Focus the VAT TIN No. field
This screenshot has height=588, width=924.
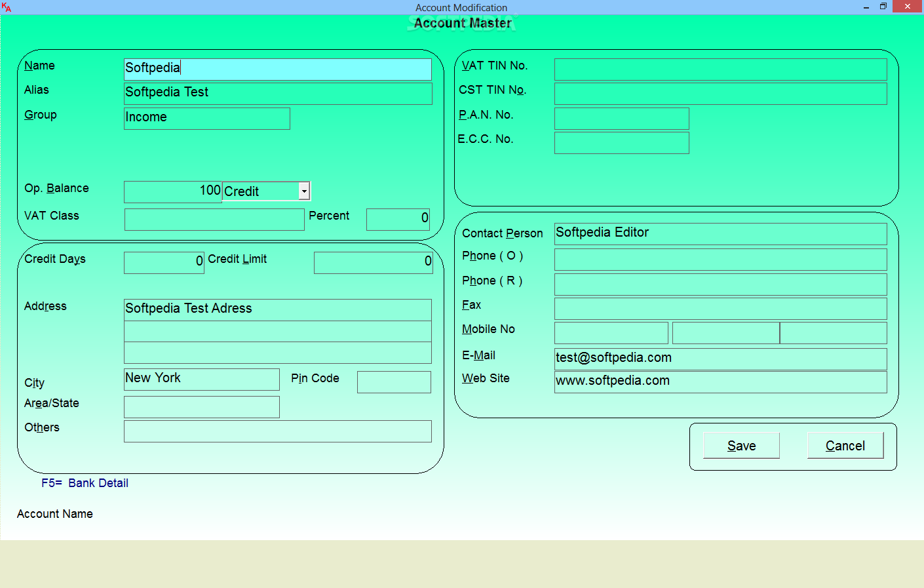click(721, 69)
